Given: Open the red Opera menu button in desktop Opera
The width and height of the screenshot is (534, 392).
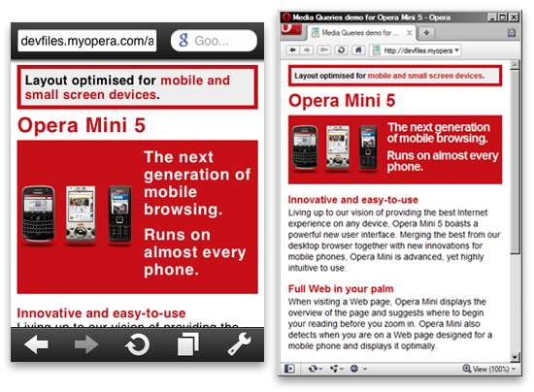Looking at the screenshot, I should tap(291, 29).
